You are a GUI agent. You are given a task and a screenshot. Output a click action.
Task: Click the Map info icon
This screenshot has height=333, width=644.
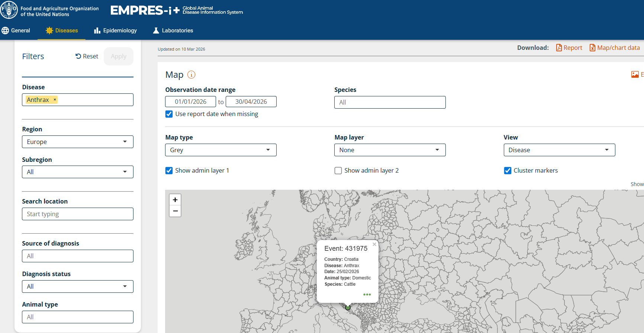(191, 75)
